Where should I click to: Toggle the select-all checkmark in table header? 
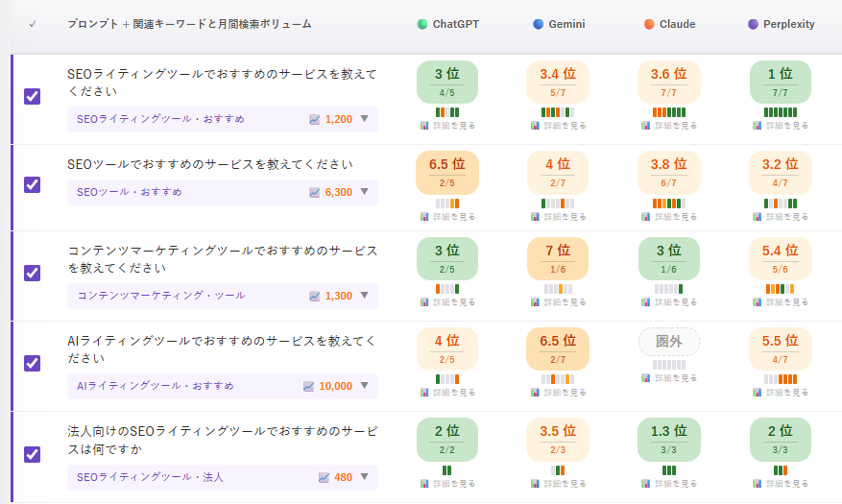coord(33,24)
